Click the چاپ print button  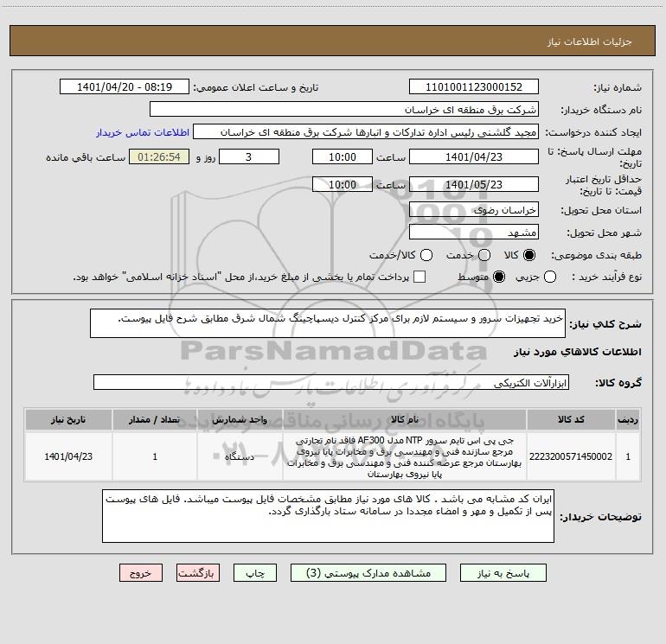coord(255,573)
